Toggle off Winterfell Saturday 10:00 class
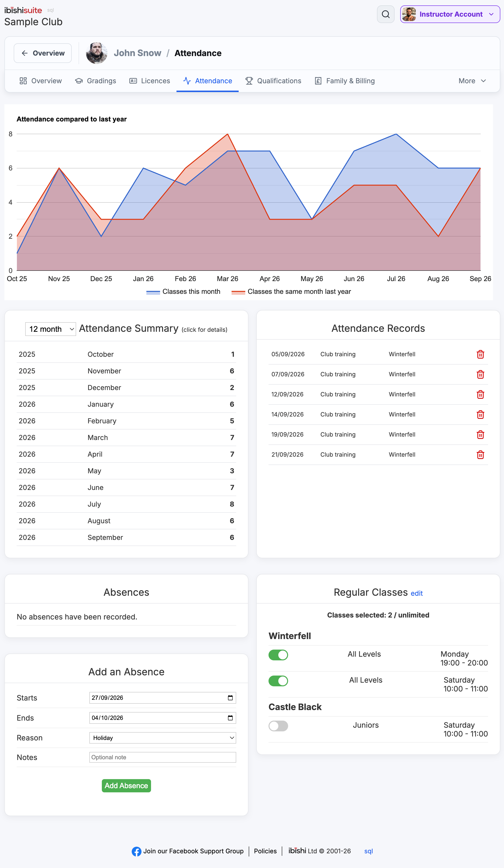 278,681
